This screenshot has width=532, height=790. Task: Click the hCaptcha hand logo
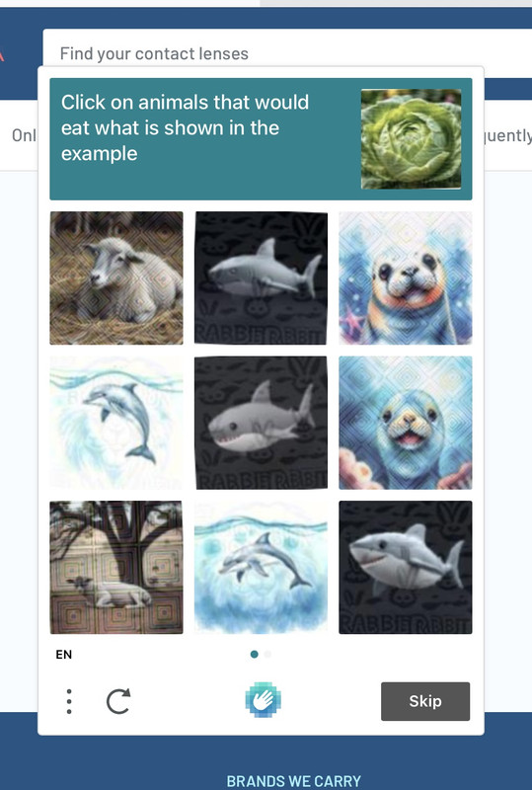(x=263, y=700)
